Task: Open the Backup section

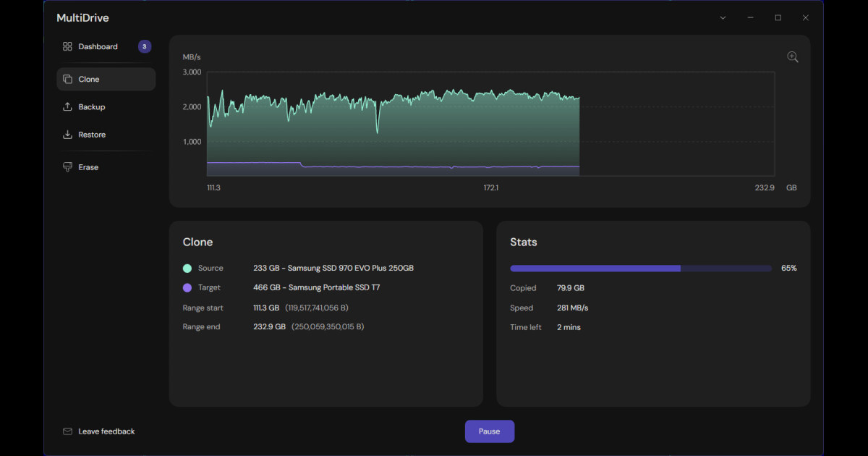Action: pos(92,107)
